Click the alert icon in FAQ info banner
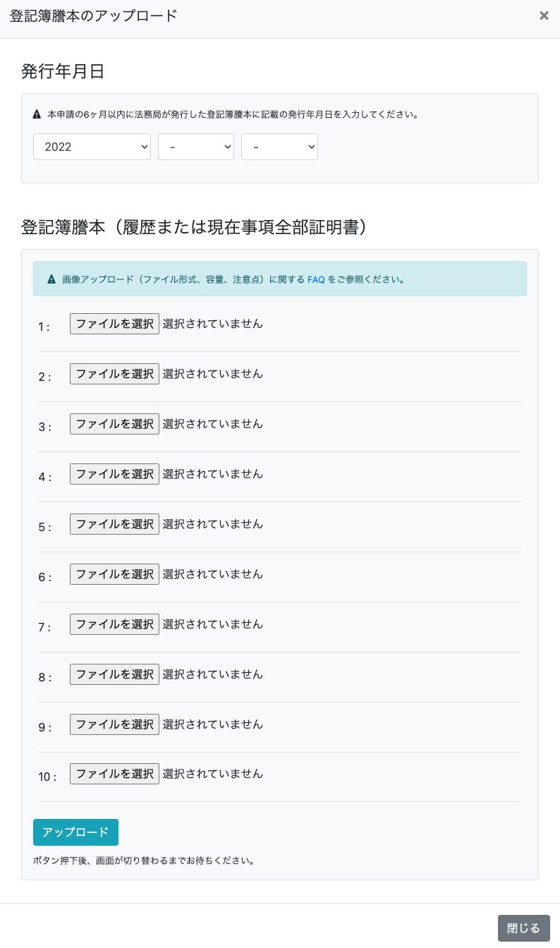 tap(51, 279)
